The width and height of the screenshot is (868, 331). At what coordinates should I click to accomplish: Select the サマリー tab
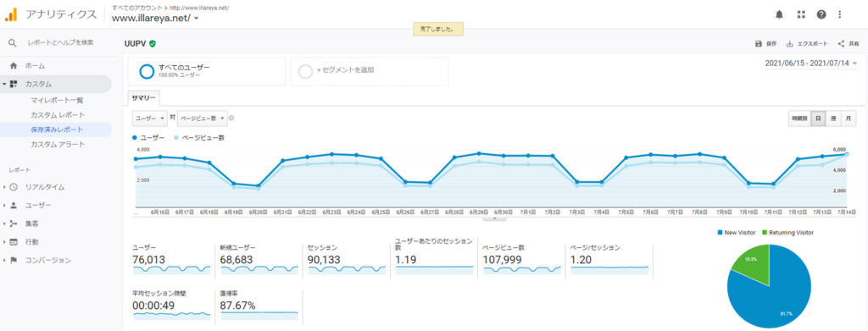(x=143, y=97)
